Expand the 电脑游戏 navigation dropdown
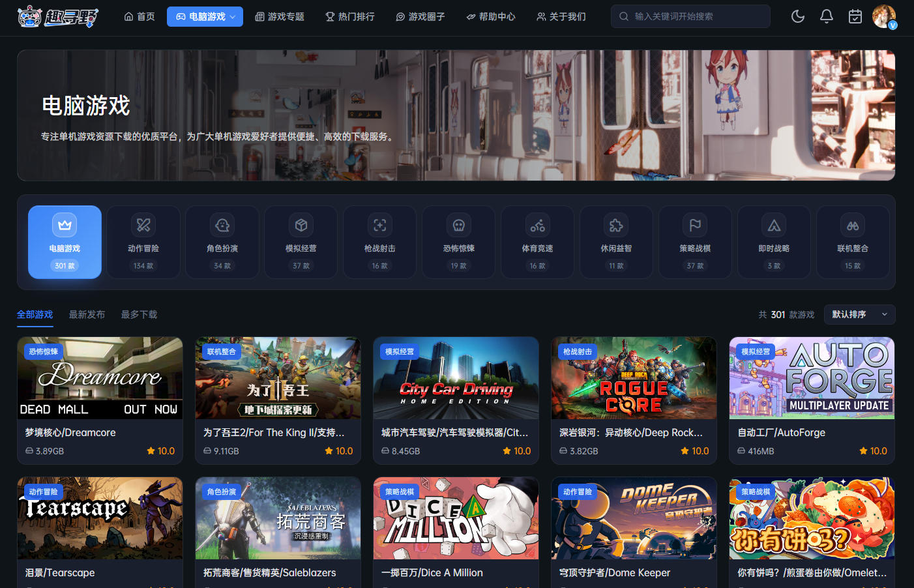The image size is (914, 588). pyautogui.click(x=205, y=16)
